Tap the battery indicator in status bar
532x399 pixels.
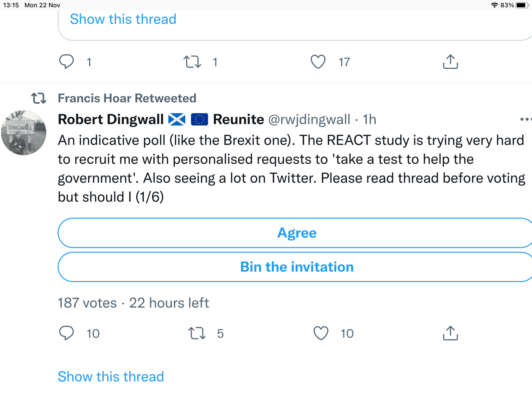(522, 5)
